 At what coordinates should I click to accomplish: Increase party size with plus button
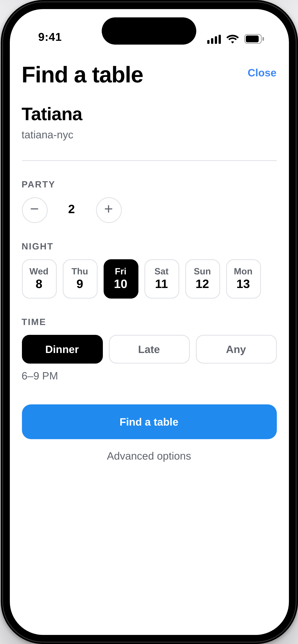point(109,210)
